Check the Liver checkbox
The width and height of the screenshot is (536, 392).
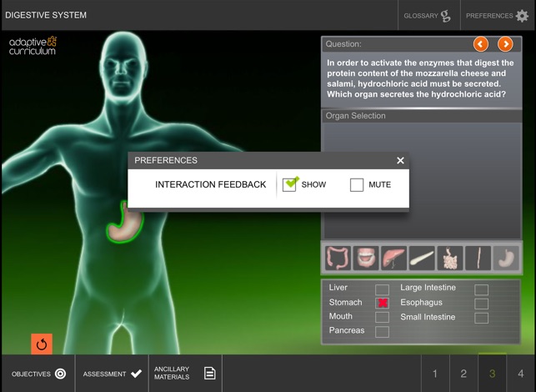click(x=382, y=289)
